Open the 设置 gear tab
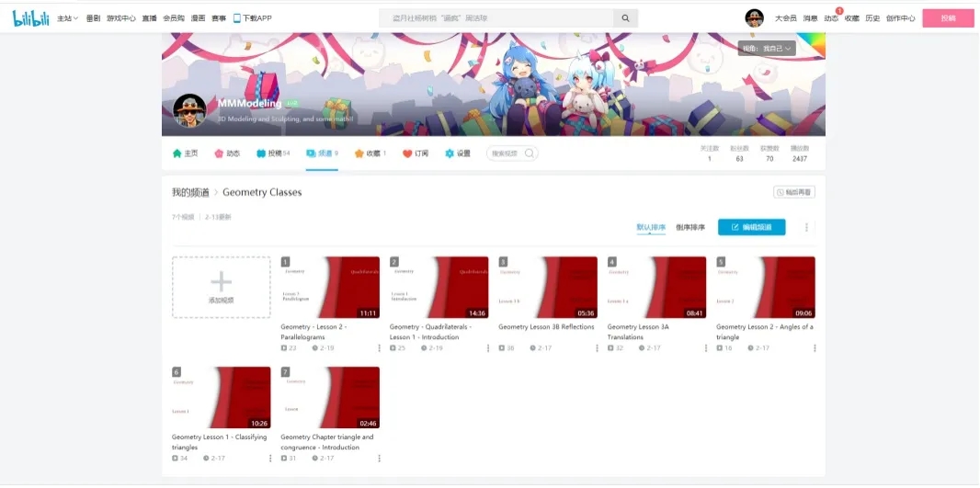Image resolution: width=980 pixels, height=488 pixels. [x=458, y=153]
